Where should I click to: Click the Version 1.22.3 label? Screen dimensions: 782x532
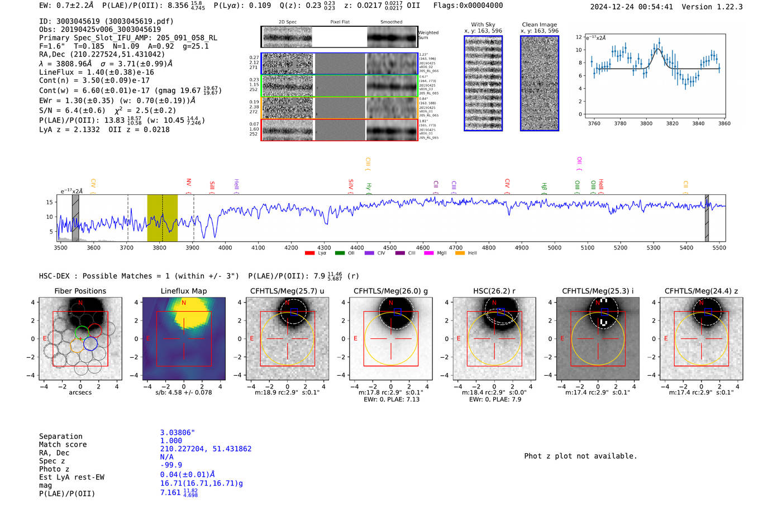pos(713,7)
